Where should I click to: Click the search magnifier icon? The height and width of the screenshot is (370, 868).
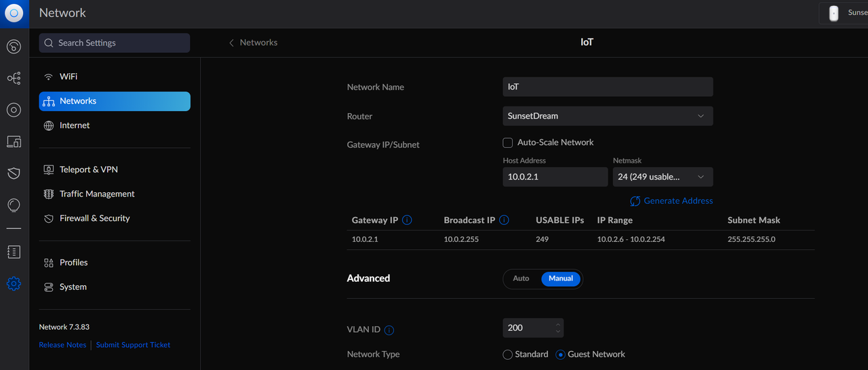(49, 43)
